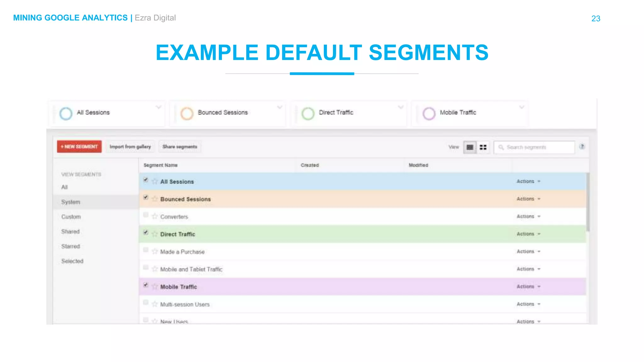Expand the Bounced Sessions card chevron
This screenshot has height=362, width=644.
(x=280, y=107)
